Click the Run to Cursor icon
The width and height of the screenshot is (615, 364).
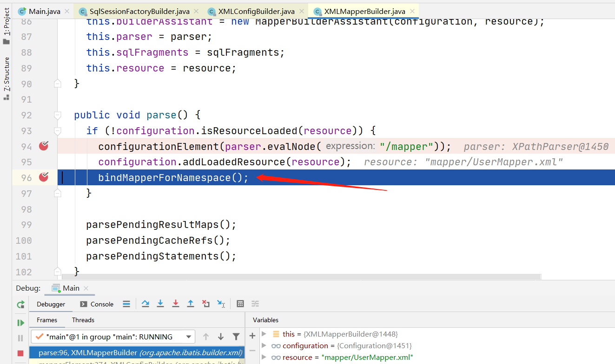coord(221,304)
